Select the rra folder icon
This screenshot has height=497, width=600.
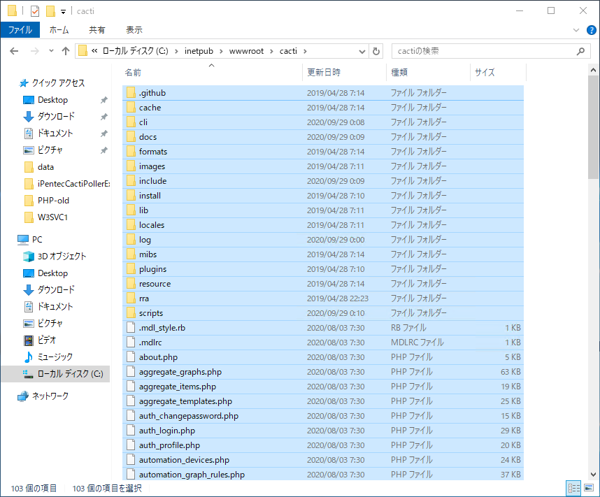click(x=131, y=298)
